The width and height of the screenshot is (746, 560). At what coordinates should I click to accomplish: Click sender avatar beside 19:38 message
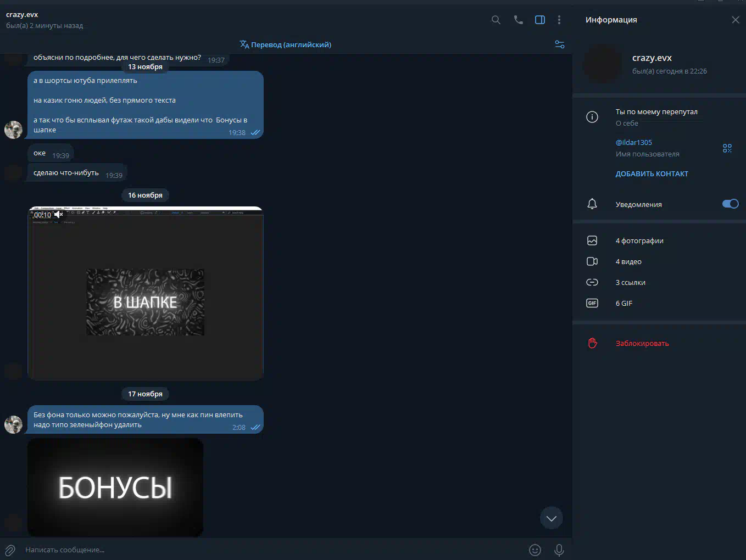click(x=13, y=130)
